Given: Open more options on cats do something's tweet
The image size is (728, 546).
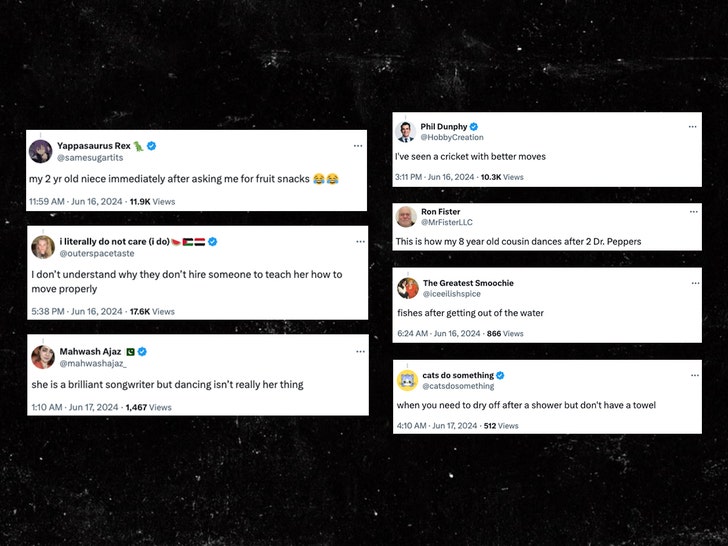Looking at the screenshot, I should tap(693, 375).
